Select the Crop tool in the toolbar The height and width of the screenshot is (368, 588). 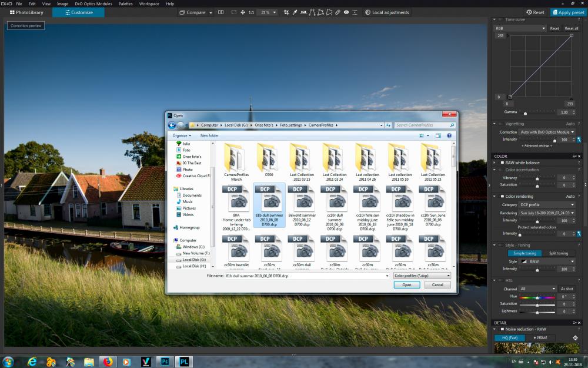tap(286, 12)
